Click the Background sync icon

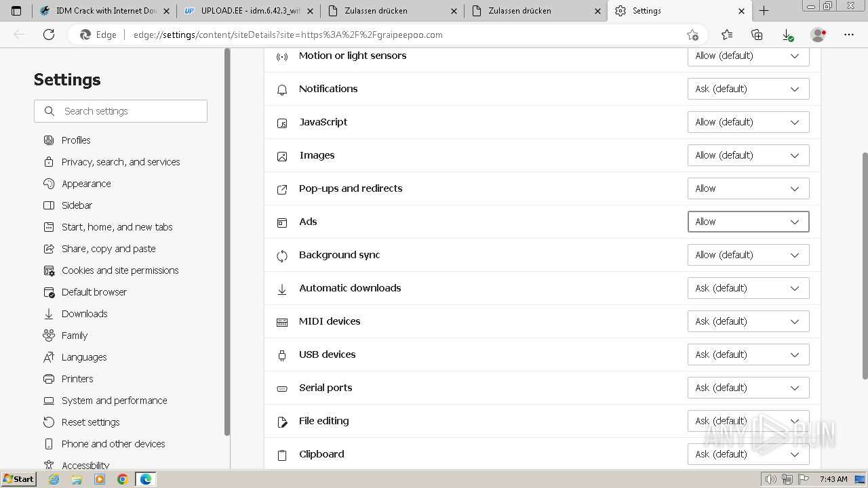point(282,256)
